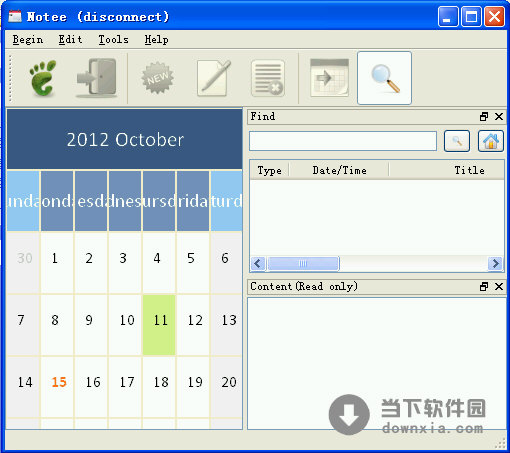Click the calendar go-to-date icon
510x453 pixels.
pos(329,77)
